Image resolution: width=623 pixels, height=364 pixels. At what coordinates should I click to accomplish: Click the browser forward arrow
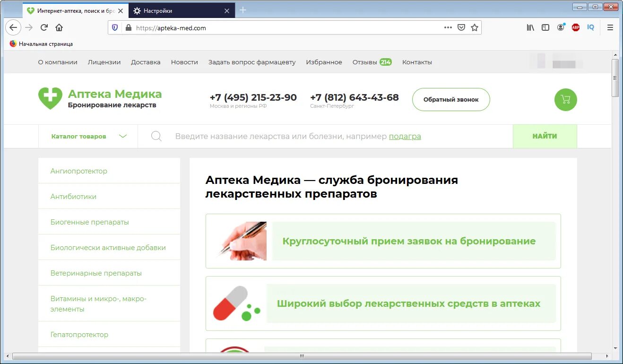[x=29, y=27]
